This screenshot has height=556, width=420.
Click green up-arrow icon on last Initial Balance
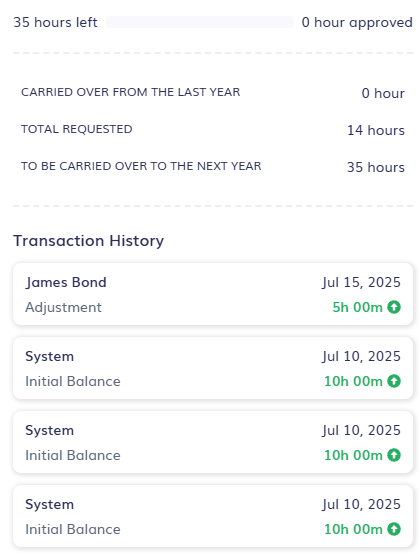pos(394,529)
